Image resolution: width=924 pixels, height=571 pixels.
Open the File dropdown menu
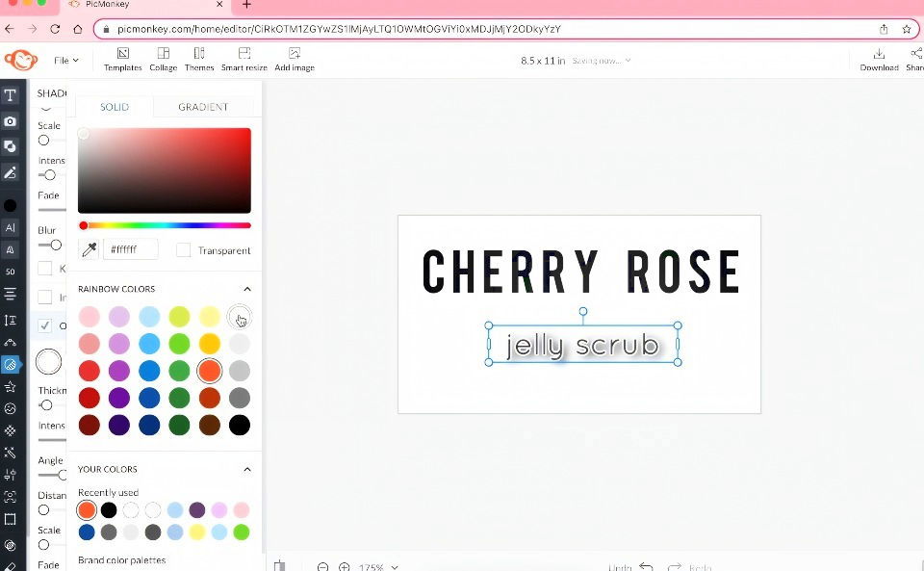click(x=66, y=60)
